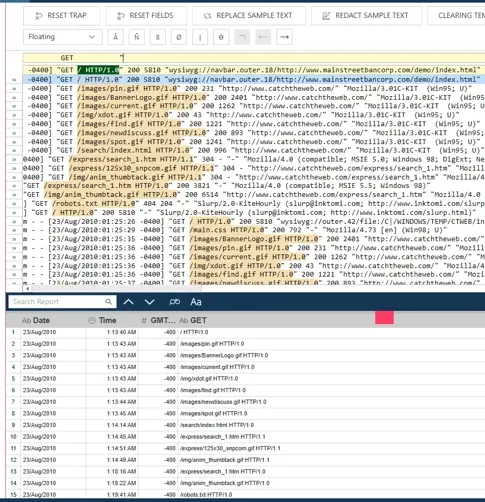The width and height of the screenshot is (485, 502).
Task: Click the NOT trap character button
Action: tap(242, 37)
